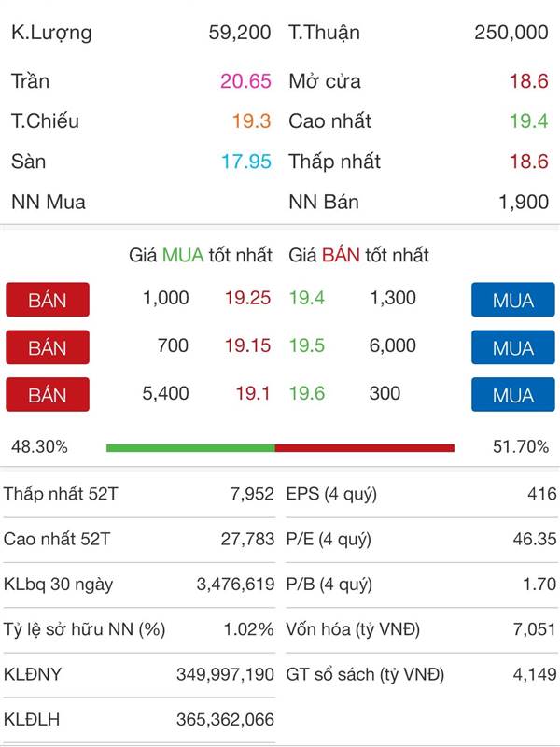Screen dimensions: 560x747
Task: Tap the Vốn hóa (tỷ VNĐ) row
Action: pos(422,629)
